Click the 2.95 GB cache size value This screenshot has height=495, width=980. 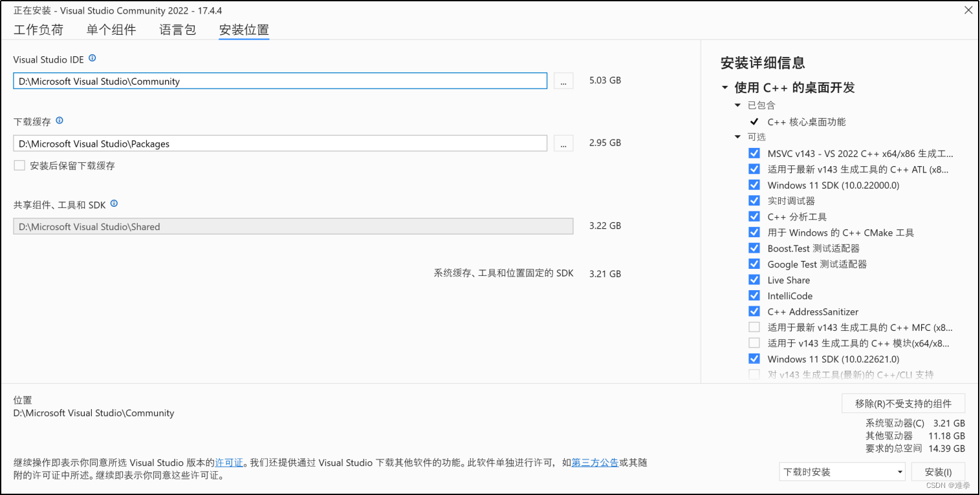pos(605,143)
